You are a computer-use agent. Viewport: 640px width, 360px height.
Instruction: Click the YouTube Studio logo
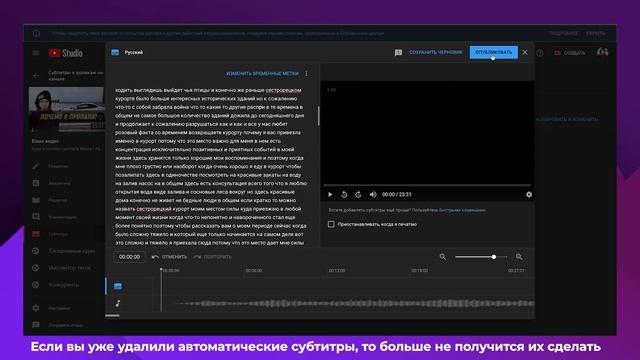coord(66,53)
